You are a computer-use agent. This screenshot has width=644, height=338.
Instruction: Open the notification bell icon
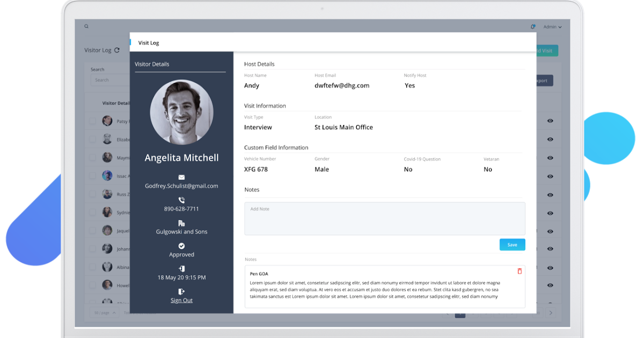click(x=532, y=26)
